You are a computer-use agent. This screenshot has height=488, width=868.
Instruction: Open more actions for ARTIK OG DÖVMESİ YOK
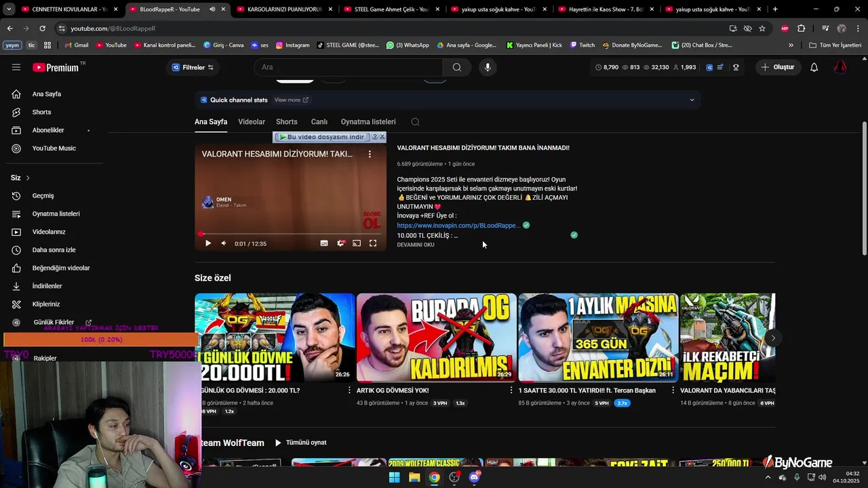pos(511,390)
